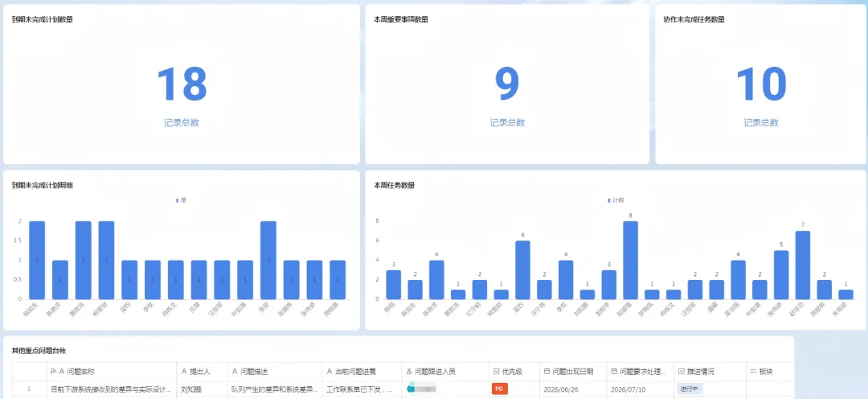Click the 工作联系单已下发 progress cell
The height and width of the screenshot is (399, 868).
pyautogui.click(x=360, y=389)
